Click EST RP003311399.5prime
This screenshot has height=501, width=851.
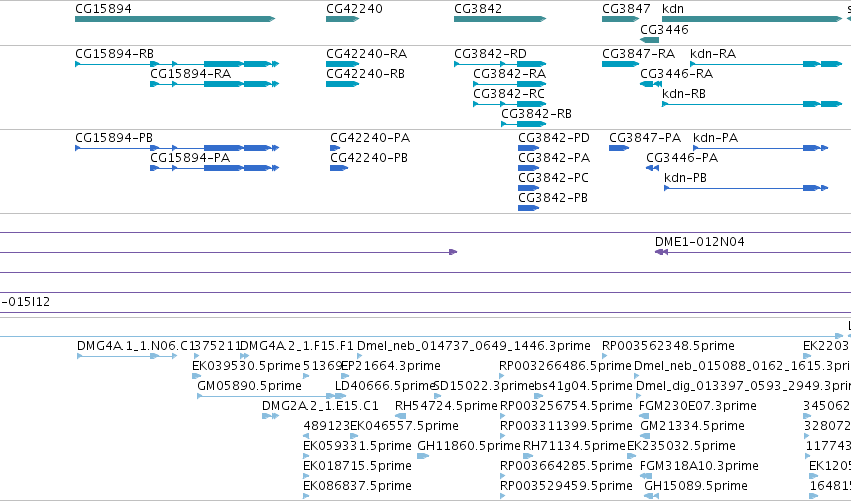566,426
